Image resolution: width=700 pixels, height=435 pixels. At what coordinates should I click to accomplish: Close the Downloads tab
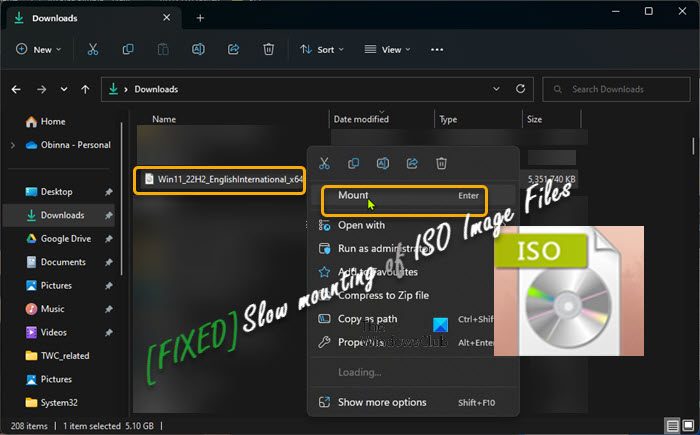(x=167, y=17)
